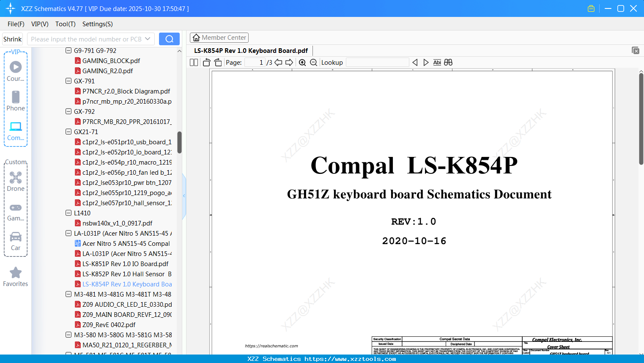Collapse the L1410 folder
The image size is (644, 363).
(69, 213)
